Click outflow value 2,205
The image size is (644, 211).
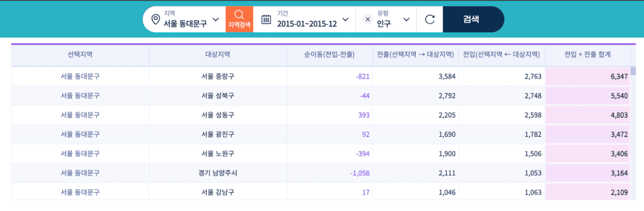tap(447, 115)
